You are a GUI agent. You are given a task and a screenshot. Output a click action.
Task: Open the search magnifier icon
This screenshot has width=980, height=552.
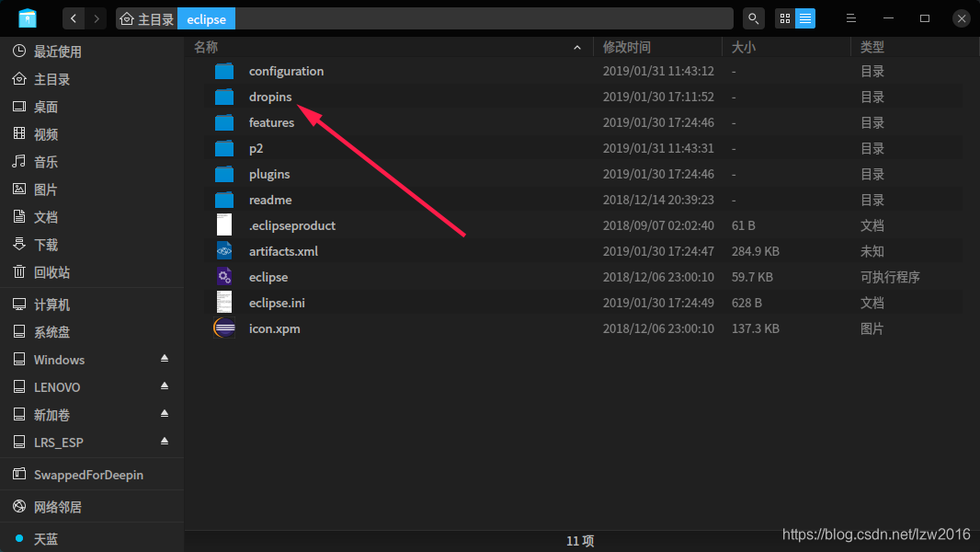click(x=753, y=18)
